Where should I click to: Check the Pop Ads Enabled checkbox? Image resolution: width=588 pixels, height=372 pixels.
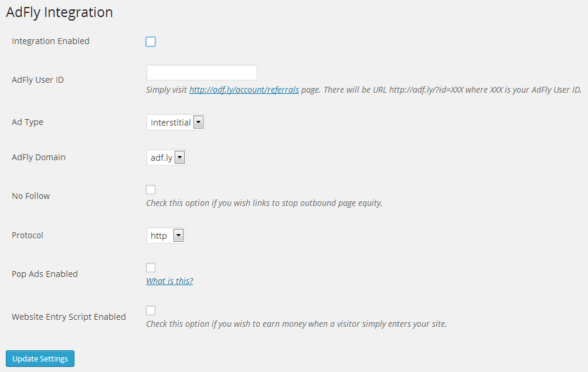(x=151, y=268)
